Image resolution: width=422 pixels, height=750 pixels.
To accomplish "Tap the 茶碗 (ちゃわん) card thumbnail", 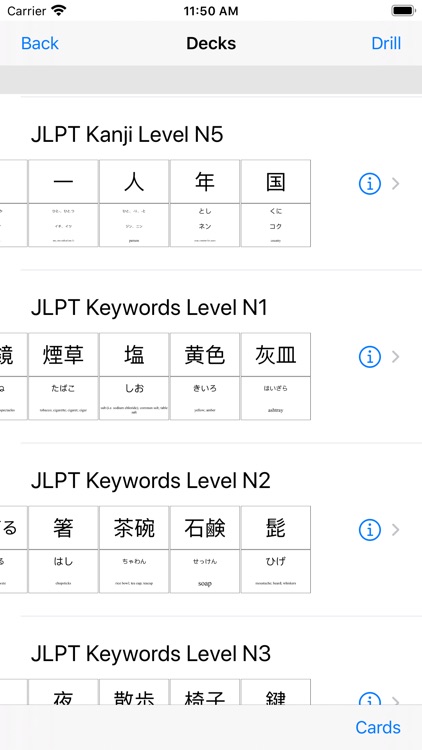I will pos(134,550).
